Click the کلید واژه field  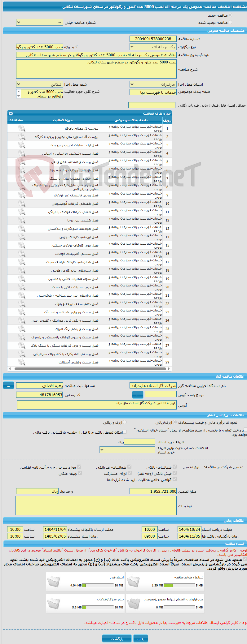40,47
